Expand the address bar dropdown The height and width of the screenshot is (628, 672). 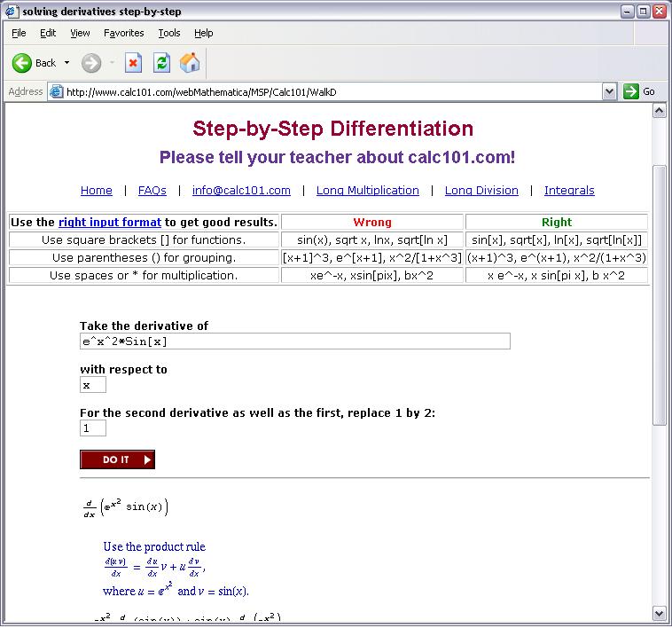[x=609, y=91]
